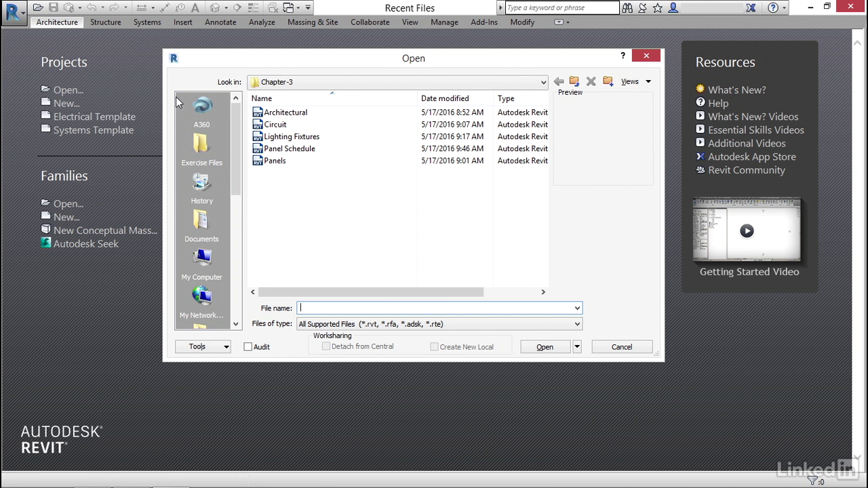The image size is (868, 488).
Task: Expand the Quick Access Toolbar customize arrow
Action: pos(308,8)
